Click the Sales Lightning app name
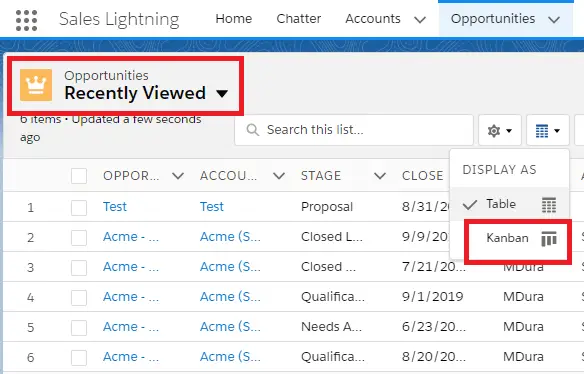The width and height of the screenshot is (584, 374). pos(119,19)
